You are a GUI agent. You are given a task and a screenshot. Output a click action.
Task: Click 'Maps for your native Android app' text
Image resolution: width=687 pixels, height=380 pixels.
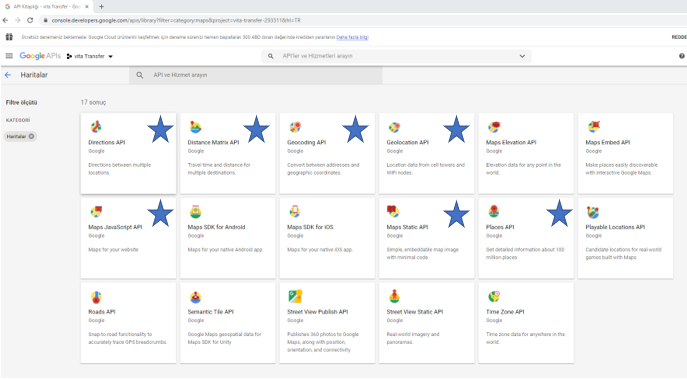(225, 249)
